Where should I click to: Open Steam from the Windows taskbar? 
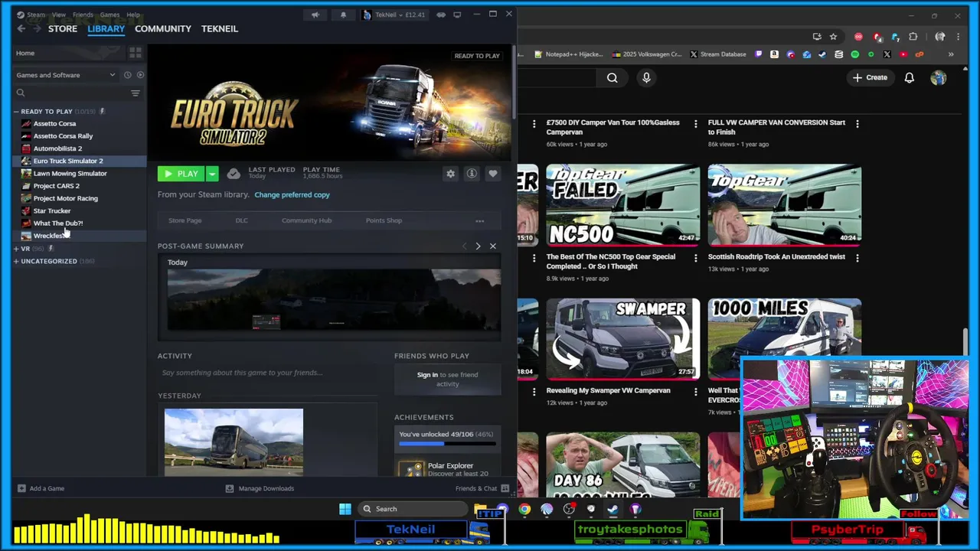tap(613, 509)
